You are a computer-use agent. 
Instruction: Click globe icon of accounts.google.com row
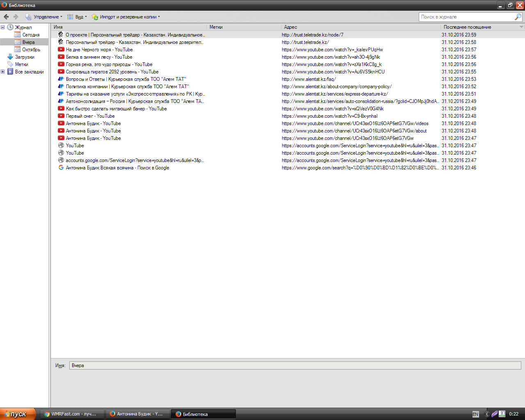[61, 160]
